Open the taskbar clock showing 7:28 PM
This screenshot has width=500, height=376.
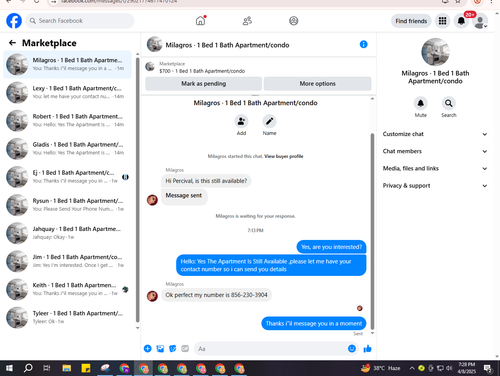[x=467, y=368]
